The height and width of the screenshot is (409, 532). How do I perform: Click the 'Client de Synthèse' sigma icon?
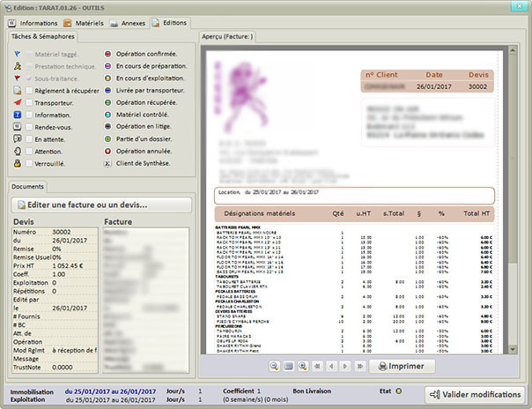(x=107, y=163)
